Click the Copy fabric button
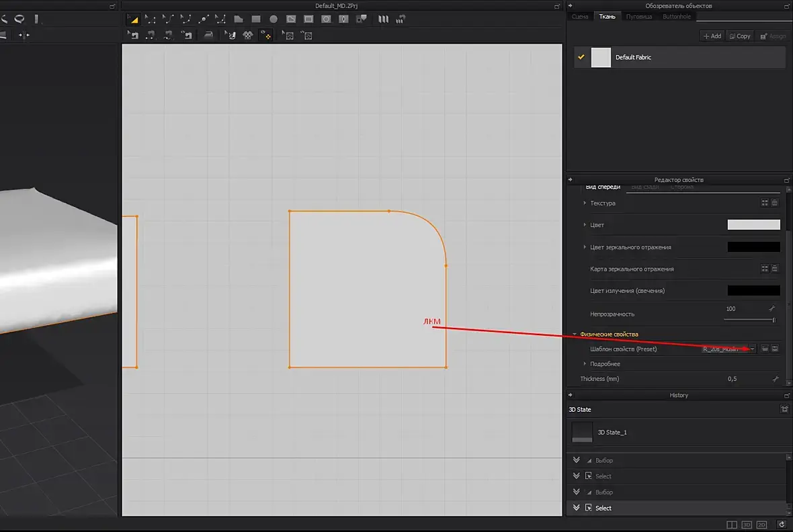This screenshot has height=532, width=793. click(x=740, y=36)
